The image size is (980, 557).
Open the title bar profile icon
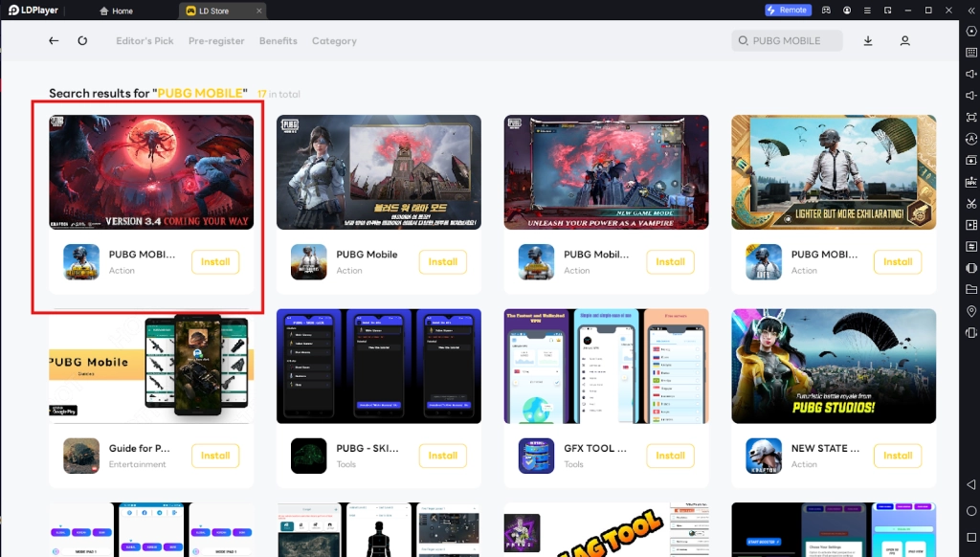[847, 10]
